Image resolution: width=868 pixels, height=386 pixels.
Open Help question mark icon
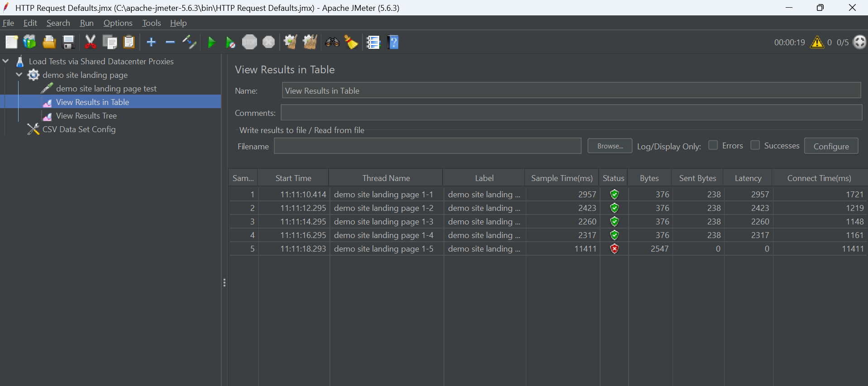(393, 42)
